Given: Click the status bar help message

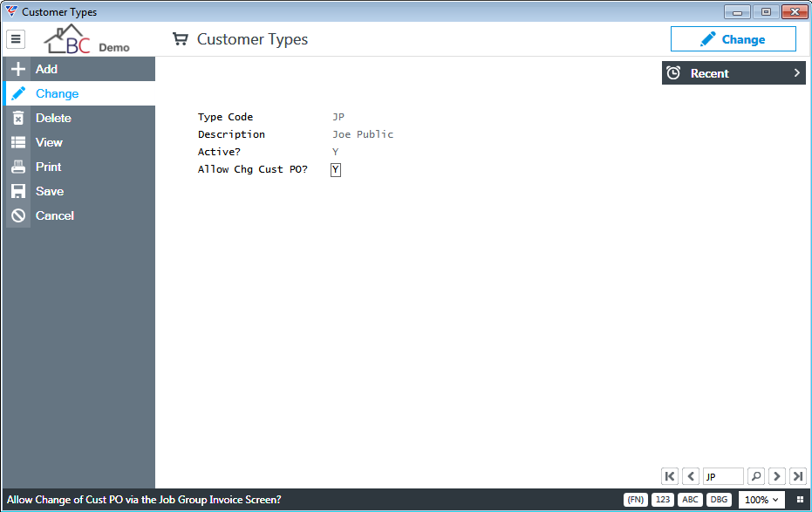Looking at the screenshot, I should click(144, 500).
